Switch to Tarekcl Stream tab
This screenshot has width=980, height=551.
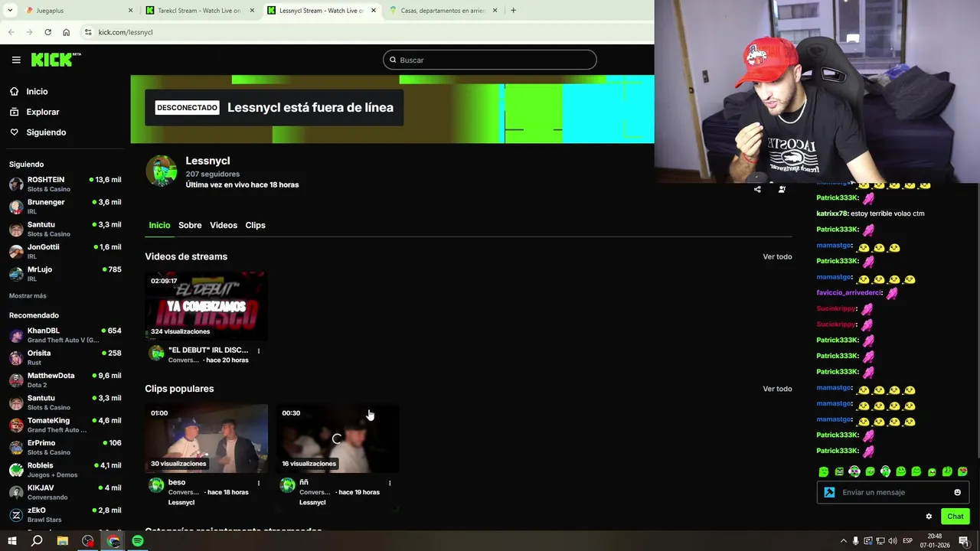pyautogui.click(x=199, y=11)
